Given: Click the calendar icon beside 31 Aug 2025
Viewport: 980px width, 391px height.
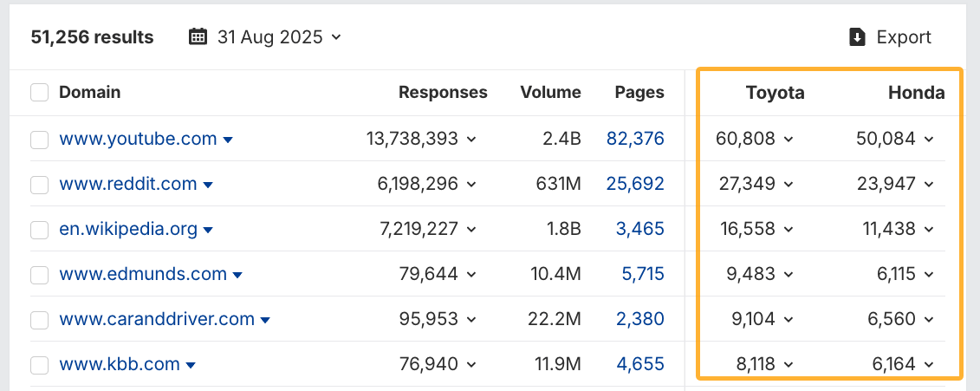Looking at the screenshot, I should click(x=198, y=37).
